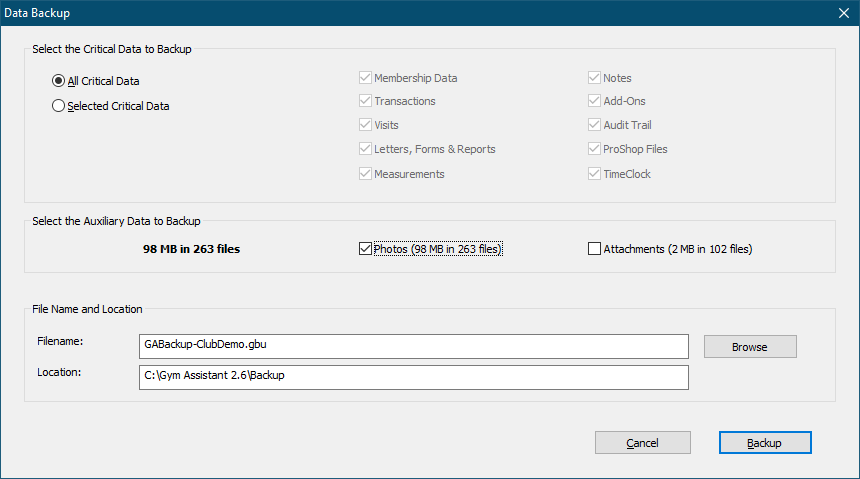860x479 pixels.
Task: Toggle the Transactions checkbox
Action: click(x=365, y=101)
